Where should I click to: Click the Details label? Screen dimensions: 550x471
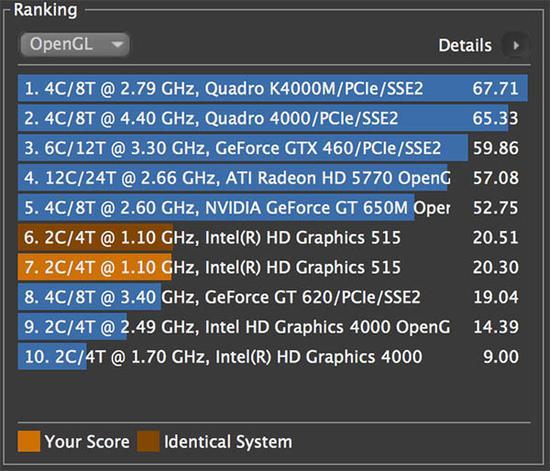point(465,45)
